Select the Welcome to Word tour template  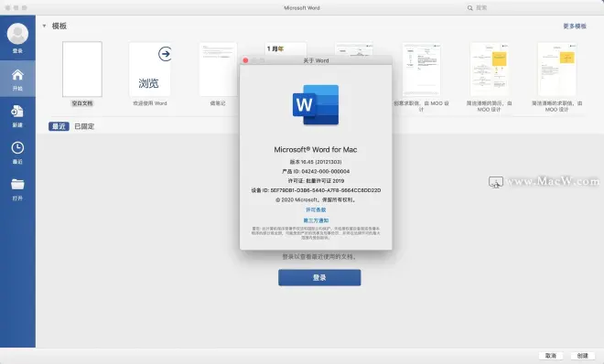click(150, 70)
